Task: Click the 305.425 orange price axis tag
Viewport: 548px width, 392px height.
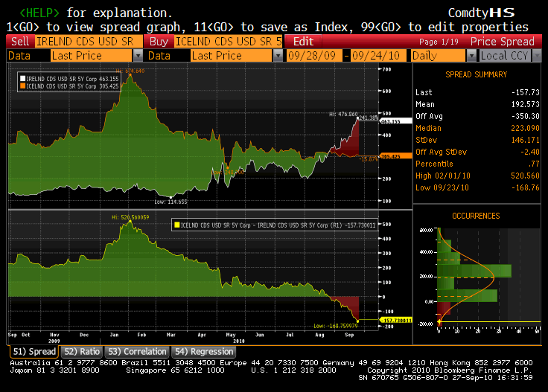Action: coord(395,156)
